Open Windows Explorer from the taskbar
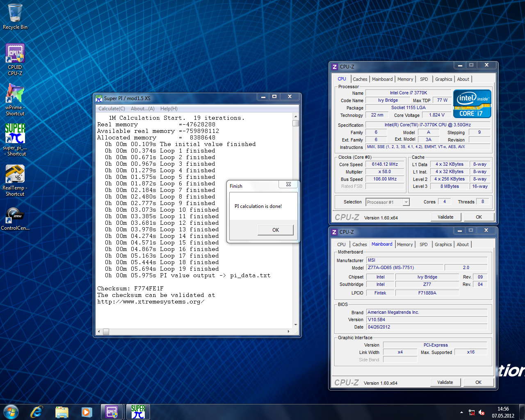The width and height of the screenshot is (525, 420). (x=62, y=412)
